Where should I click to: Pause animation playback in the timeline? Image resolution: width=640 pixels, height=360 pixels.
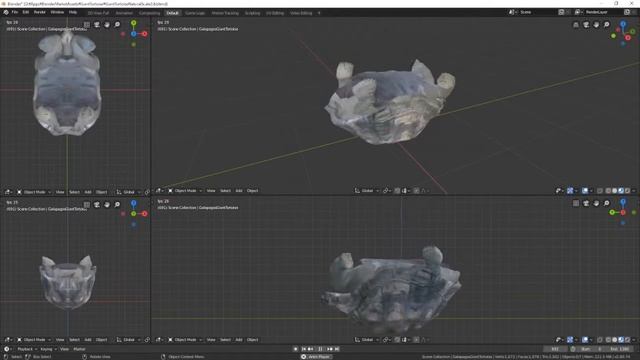(x=320, y=349)
